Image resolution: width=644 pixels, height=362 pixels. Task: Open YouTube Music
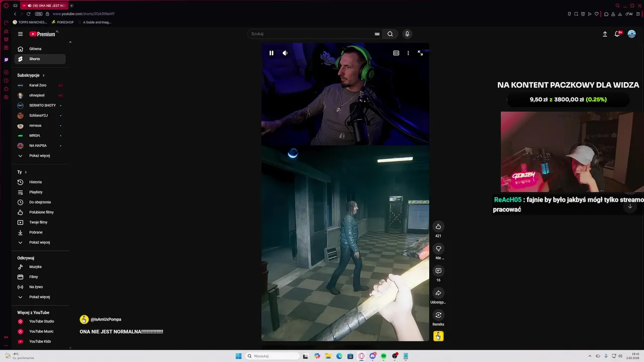pyautogui.click(x=40, y=331)
